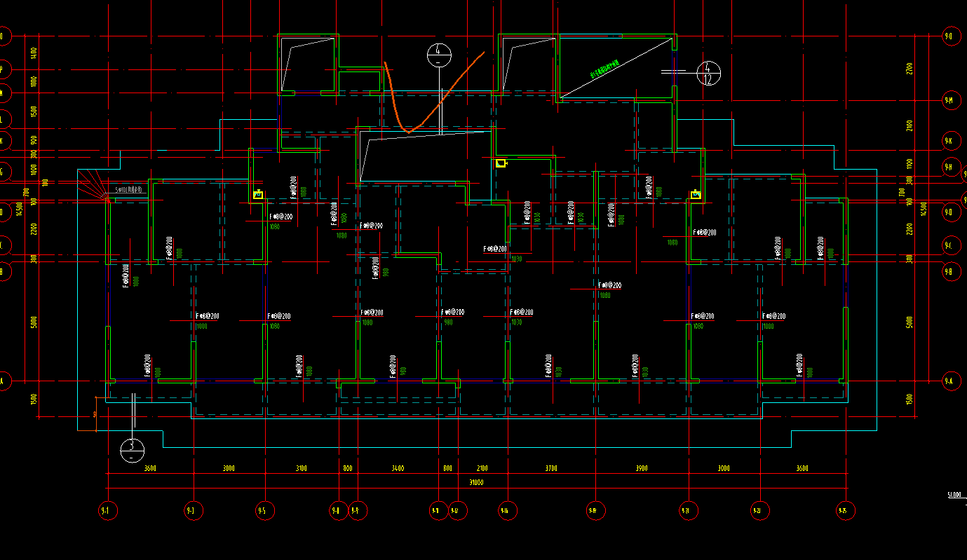
Task: Select the section marker circle numbered 3
Action: pos(131,449)
